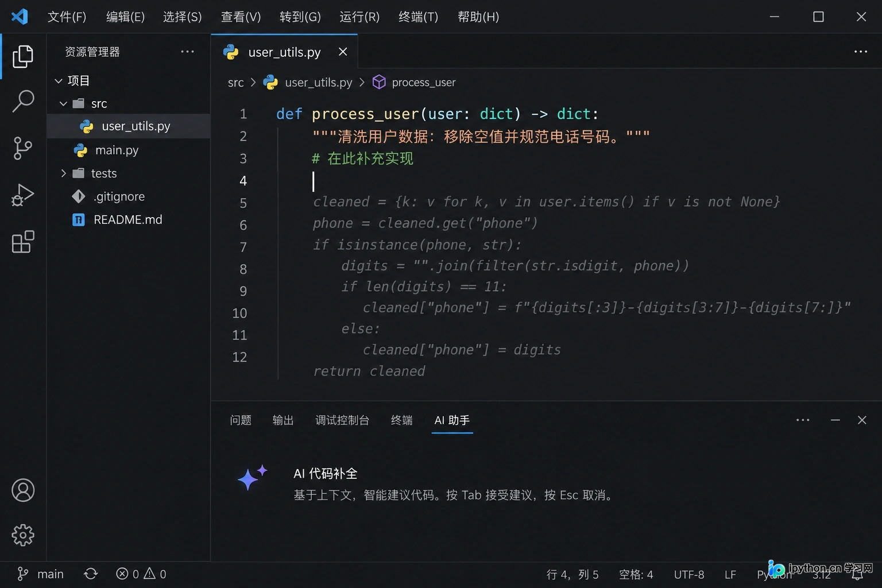
Task: Open explorer panel more actions menu
Action: click(187, 52)
